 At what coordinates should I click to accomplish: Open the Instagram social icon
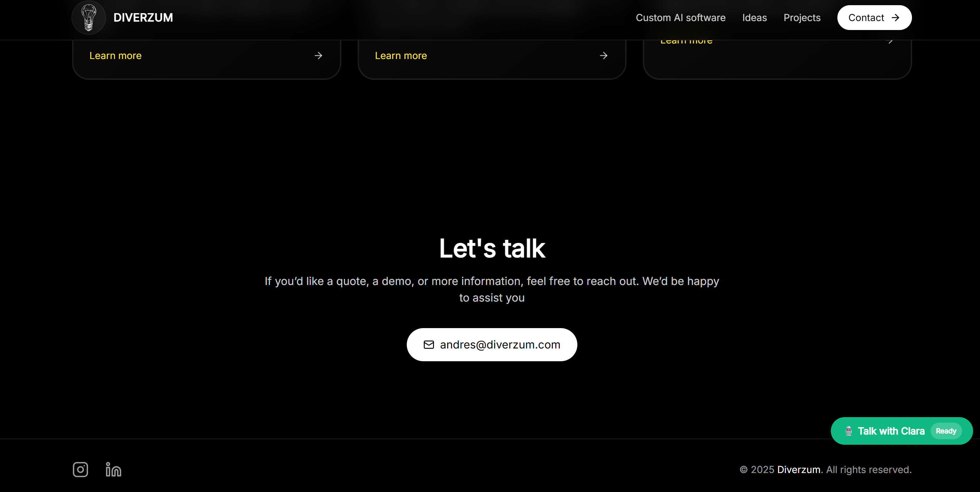tap(80, 470)
